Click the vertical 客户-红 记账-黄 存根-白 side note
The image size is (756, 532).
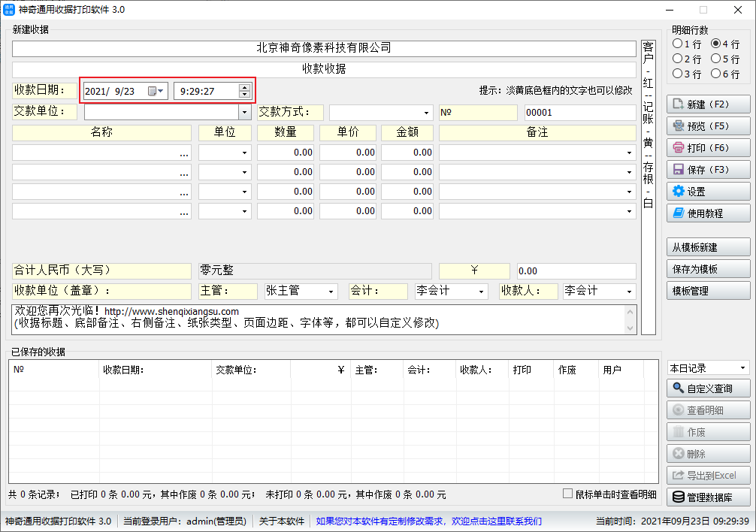(x=649, y=187)
